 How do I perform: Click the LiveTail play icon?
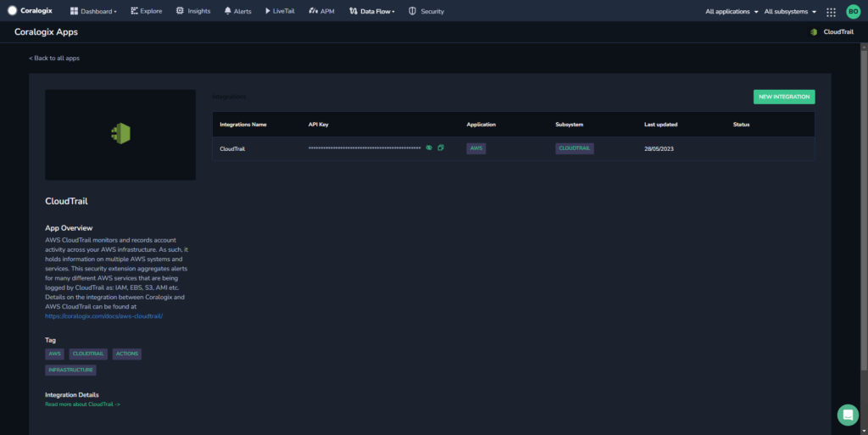(x=267, y=10)
